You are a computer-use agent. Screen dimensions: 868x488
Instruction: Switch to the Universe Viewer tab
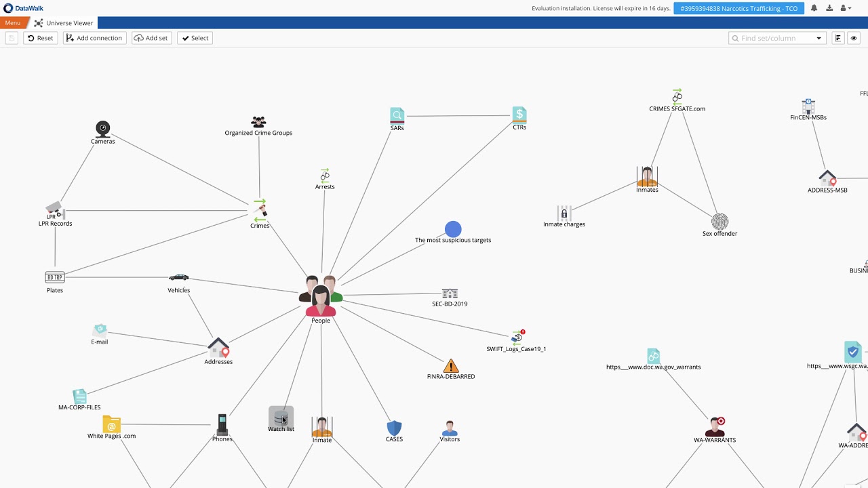click(64, 23)
